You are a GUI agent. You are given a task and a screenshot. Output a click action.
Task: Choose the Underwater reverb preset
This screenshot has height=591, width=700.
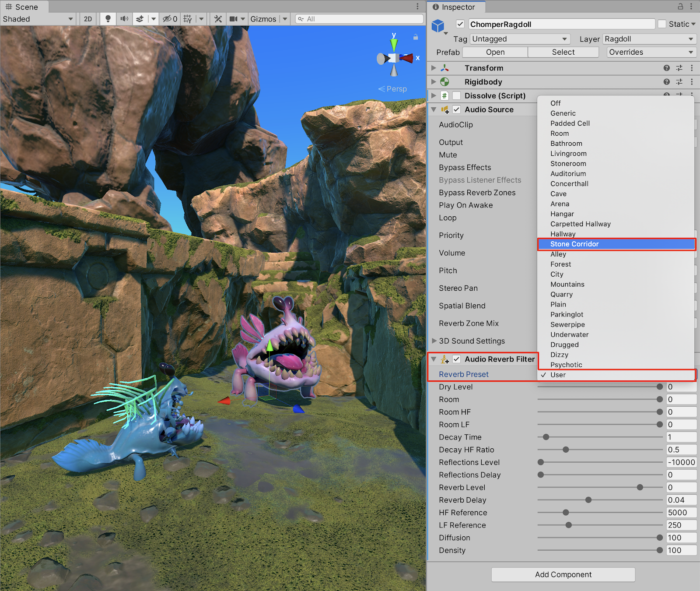[569, 334]
